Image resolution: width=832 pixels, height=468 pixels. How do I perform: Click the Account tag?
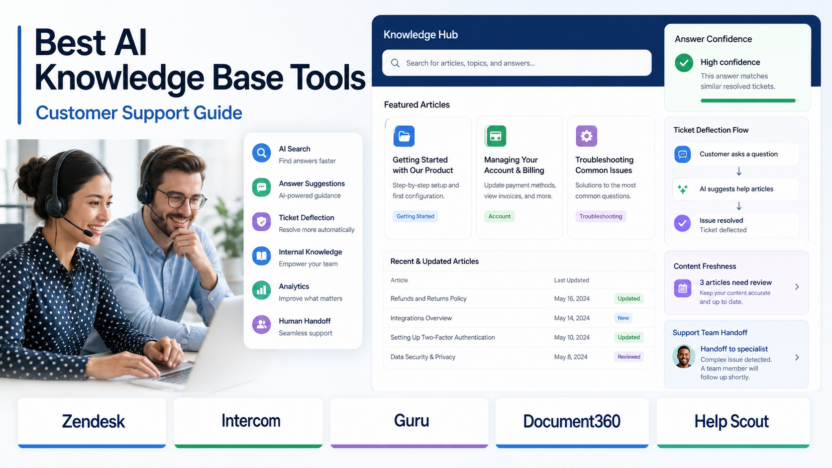[x=499, y=216]
